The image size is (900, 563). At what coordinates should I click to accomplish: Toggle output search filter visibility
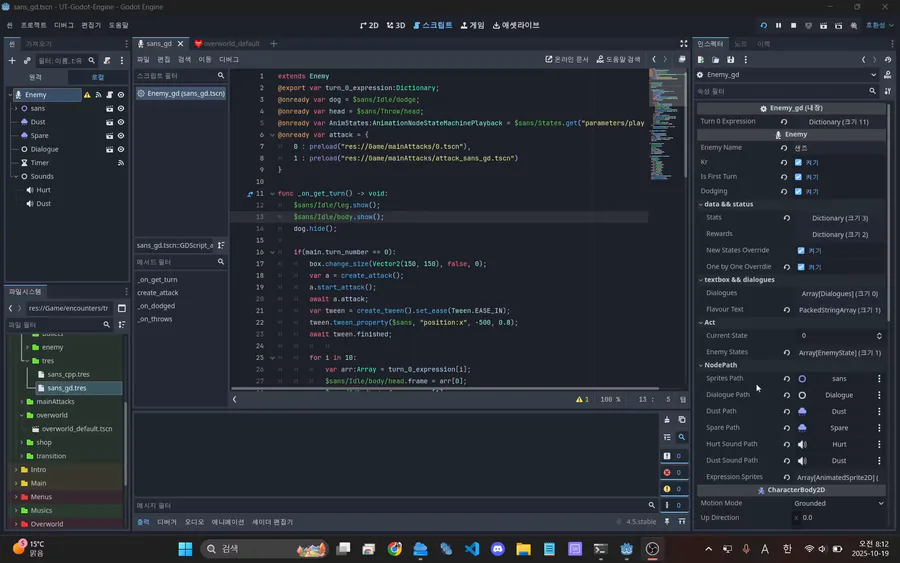[682, 437]
